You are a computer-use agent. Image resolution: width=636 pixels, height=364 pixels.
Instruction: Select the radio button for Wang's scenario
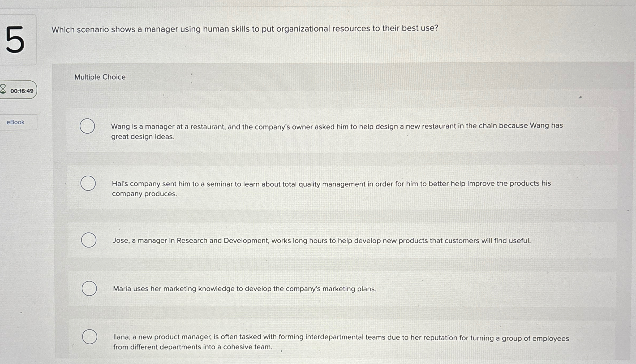(88, 126)
